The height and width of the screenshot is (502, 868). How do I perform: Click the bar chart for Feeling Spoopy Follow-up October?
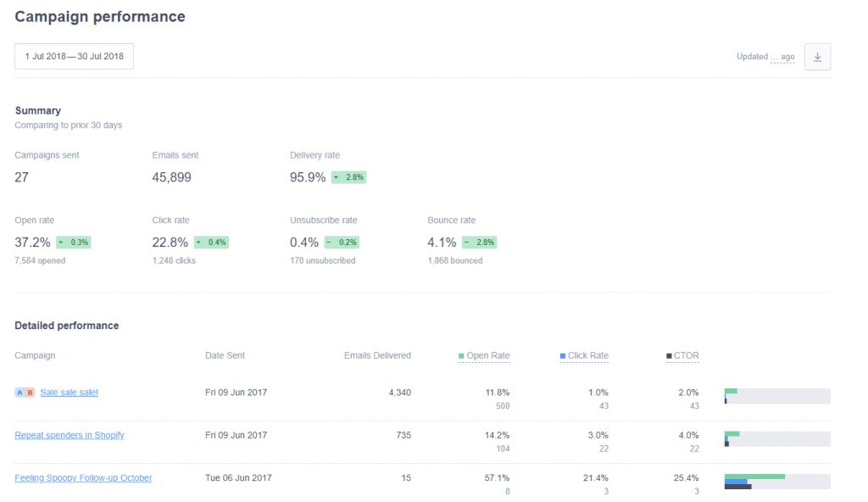coord(777,482)
